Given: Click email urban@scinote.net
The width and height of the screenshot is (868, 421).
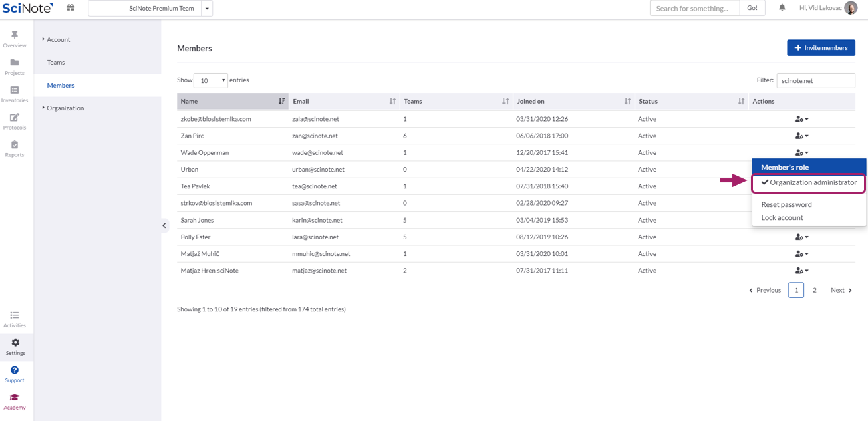Looking at the screenshot, I should coord(318,170).
